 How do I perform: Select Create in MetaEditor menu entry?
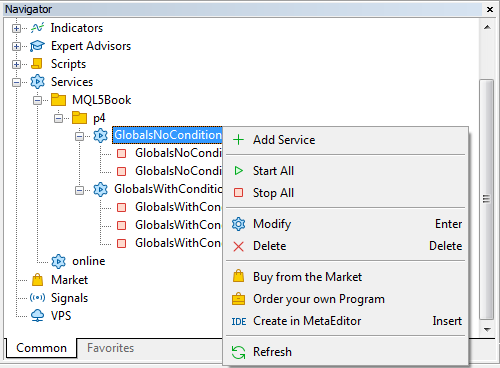tap(346, 321)
